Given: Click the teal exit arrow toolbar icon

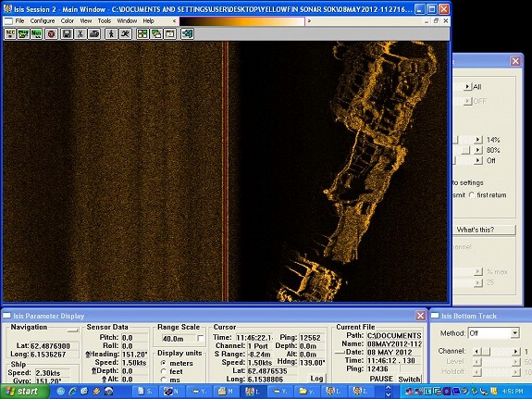Looking at the screenshot, I should pyautogui.click(x=187, y=34).
